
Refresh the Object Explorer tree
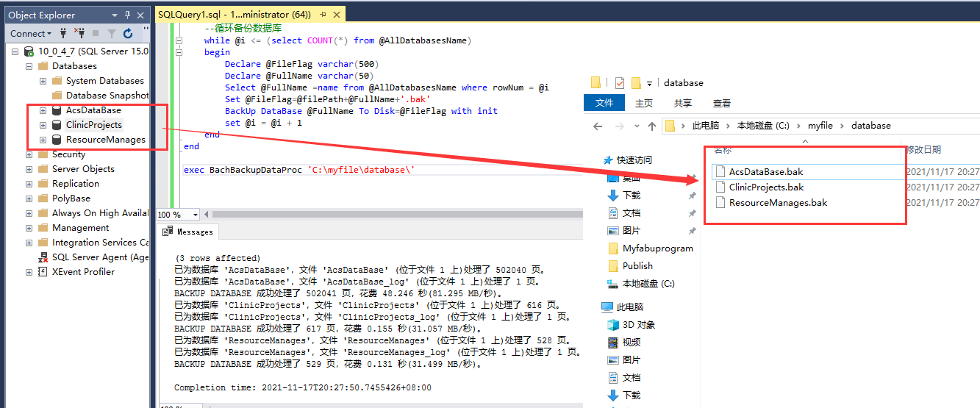click(128, 33)
